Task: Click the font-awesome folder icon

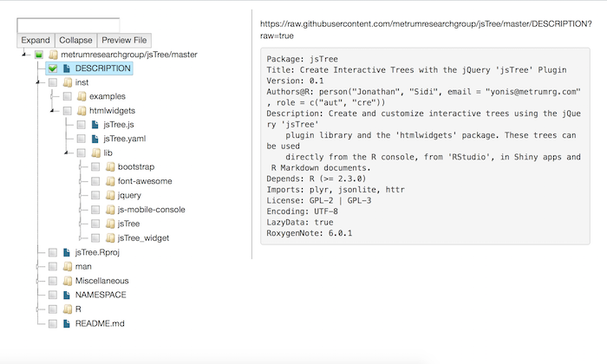Action: [110, 181]
